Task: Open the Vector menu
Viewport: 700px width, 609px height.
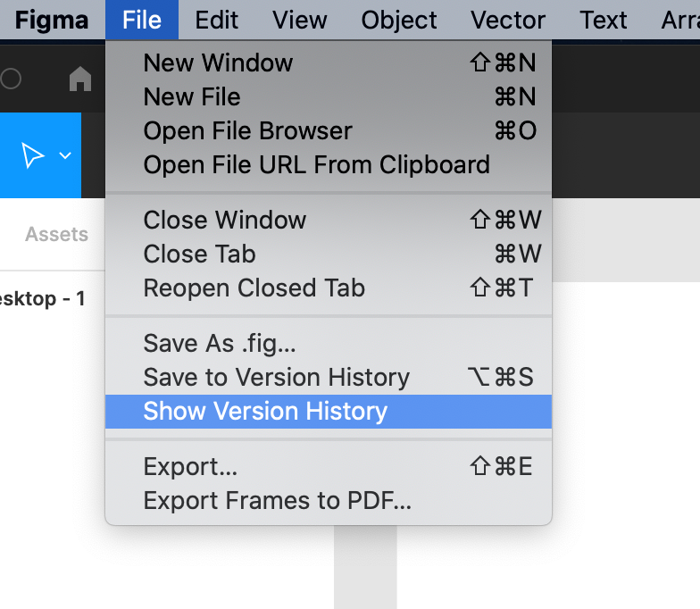Action: click(508, 20)
